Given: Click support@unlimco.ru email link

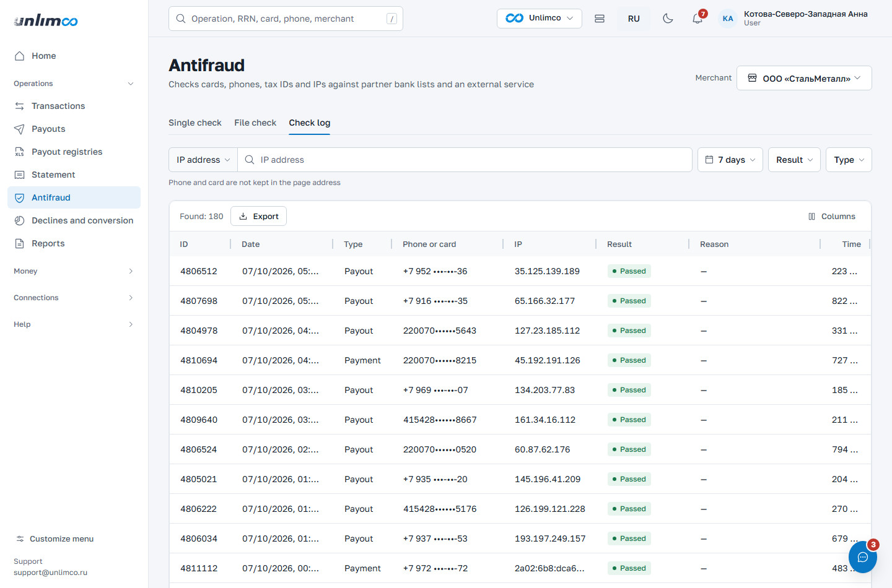Looking at the screenshot, I should 50,573.
